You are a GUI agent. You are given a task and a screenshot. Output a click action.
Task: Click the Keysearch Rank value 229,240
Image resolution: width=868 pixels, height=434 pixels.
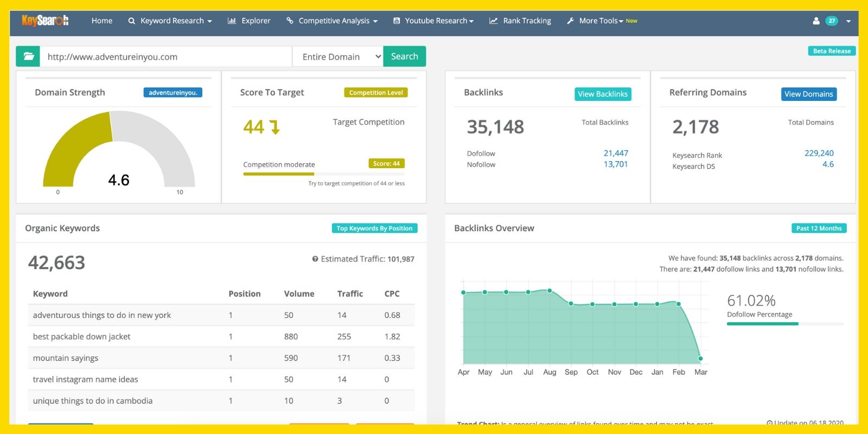(x=819, y=153)
